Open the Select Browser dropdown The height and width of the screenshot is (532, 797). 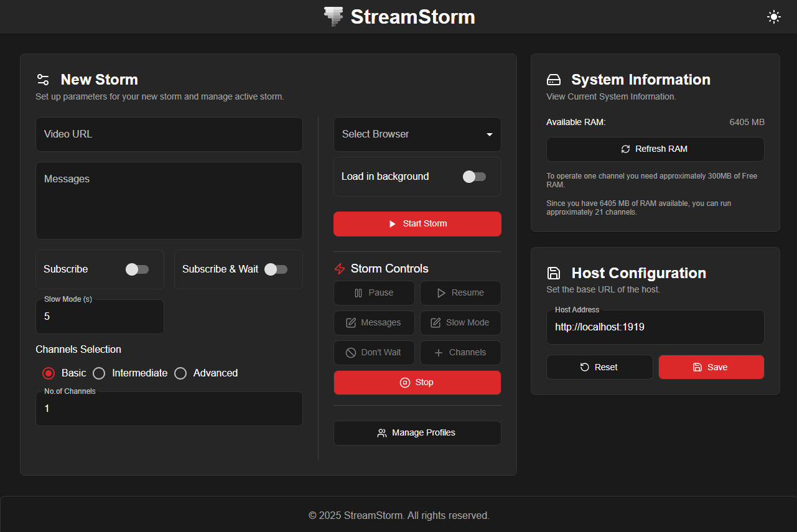(417, 134)
